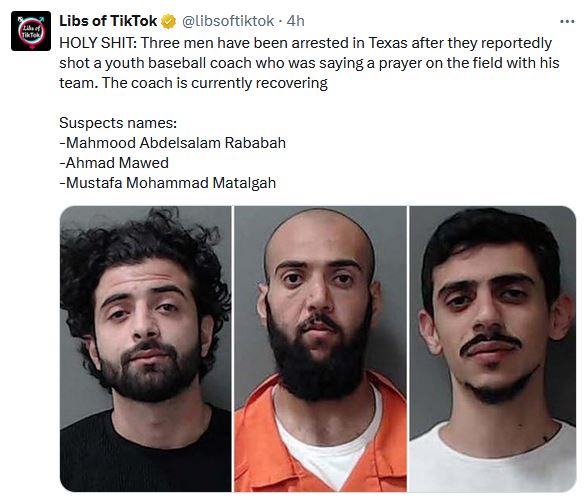Click the gold verified badge
Viewport: 588px width, 499px height.
(x=168, y=21)
